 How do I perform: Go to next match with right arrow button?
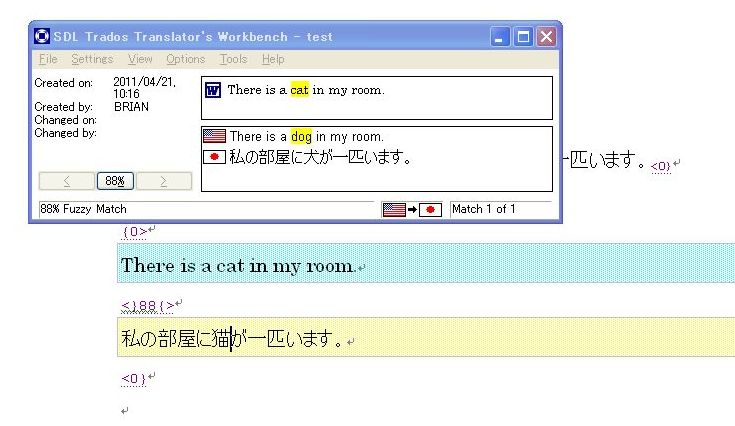[x=164, y=181]
